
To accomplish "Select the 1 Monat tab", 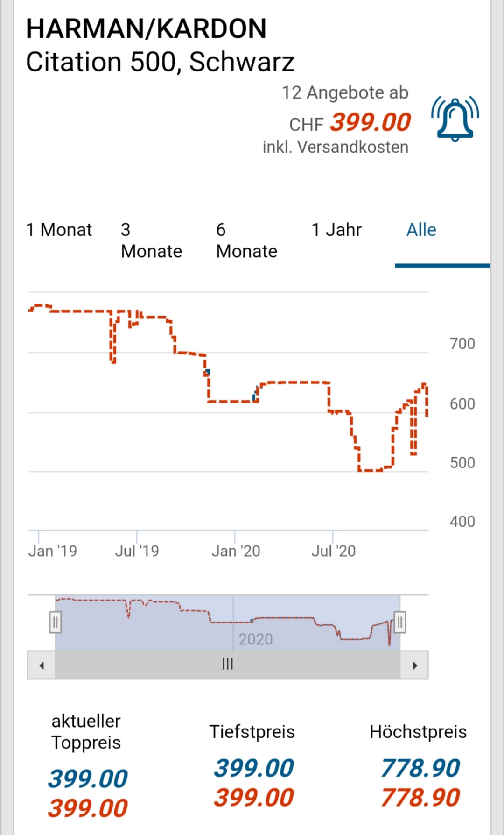I will click(x=59, y=230).
